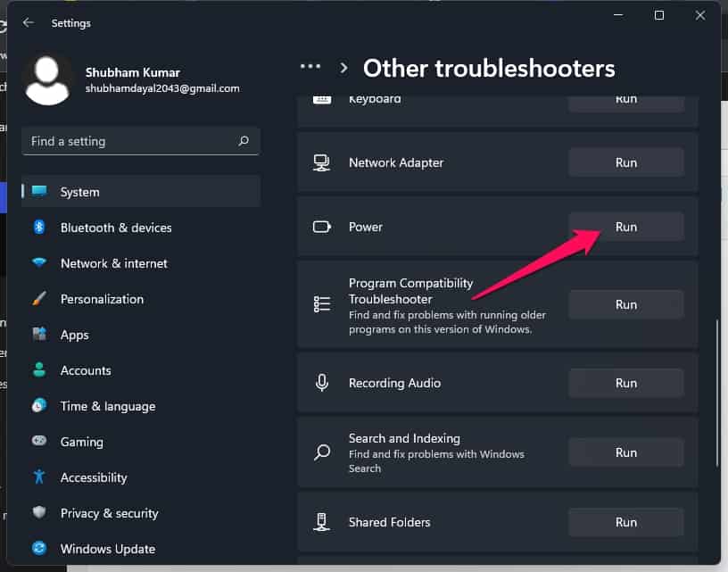Click the Program Compatibility list icon
The image size is (728, 572).
(322, 304)
